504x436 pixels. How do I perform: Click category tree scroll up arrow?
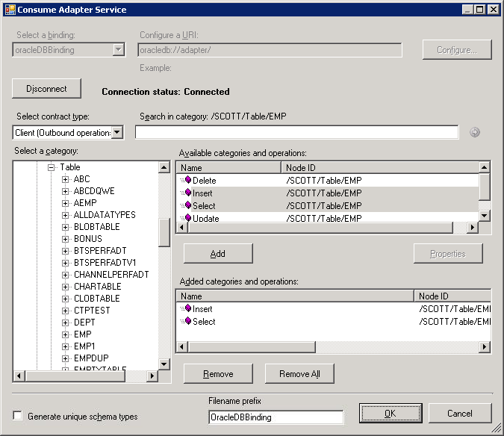coord(164,167)
